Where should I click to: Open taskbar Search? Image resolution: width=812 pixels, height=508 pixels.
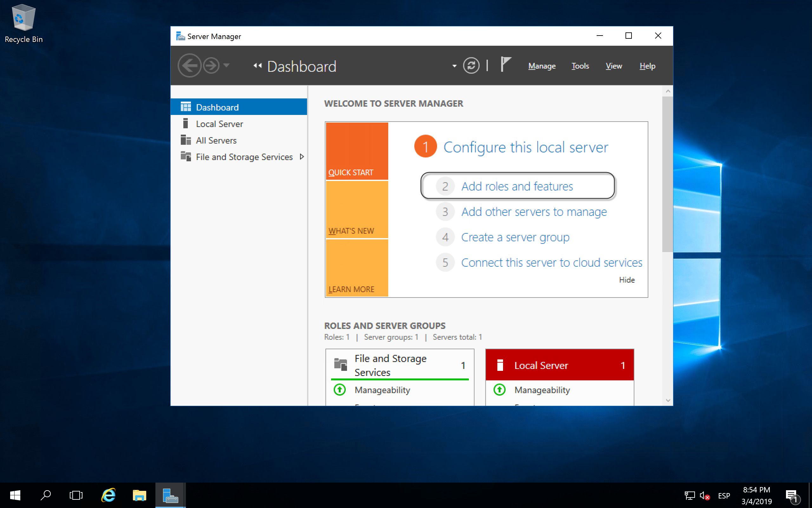46,495
